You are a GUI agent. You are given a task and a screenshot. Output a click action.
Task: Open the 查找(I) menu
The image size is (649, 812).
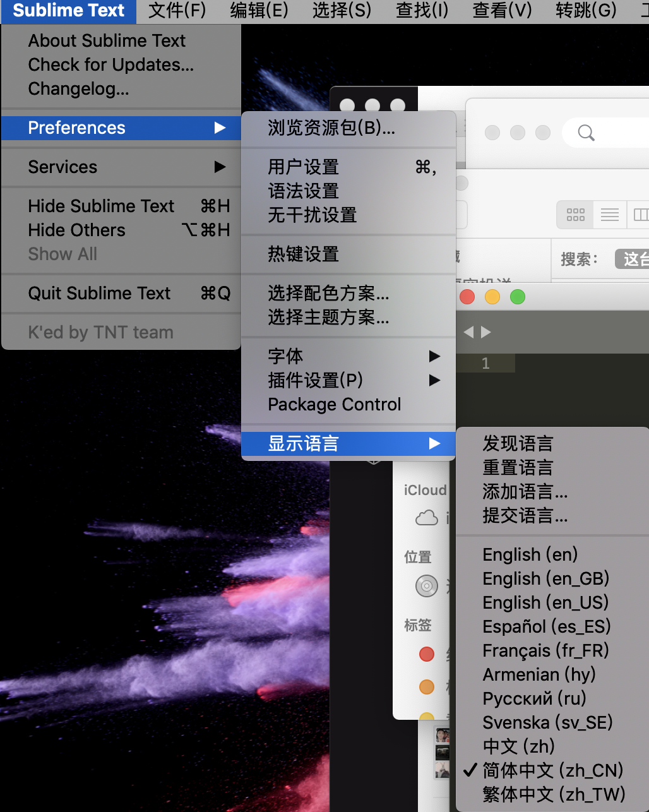pyautogui.click(x=422, y=11)
